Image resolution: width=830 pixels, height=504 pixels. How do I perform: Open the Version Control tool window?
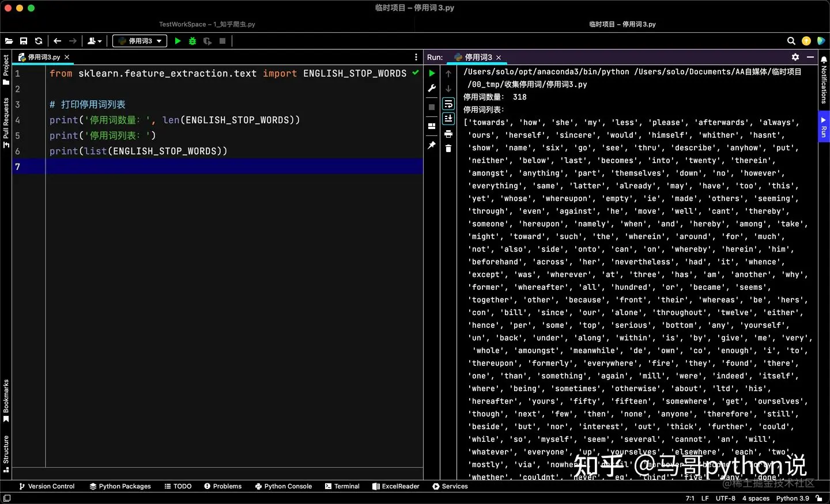47,487
